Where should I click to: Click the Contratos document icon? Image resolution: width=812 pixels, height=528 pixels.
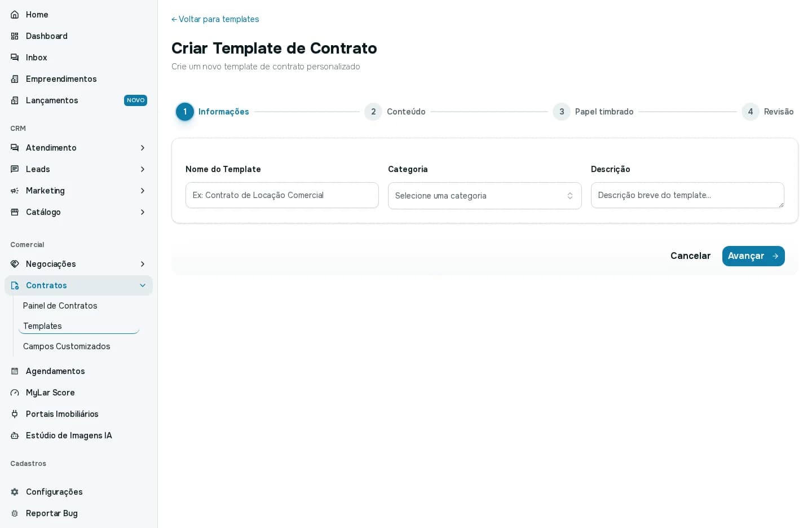[15, 285]
